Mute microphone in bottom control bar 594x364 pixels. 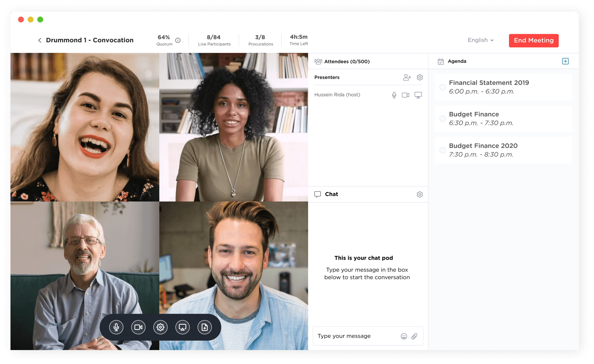coord(116,327)
